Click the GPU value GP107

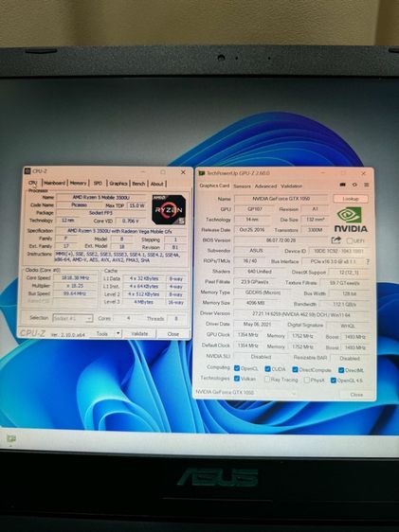point(254,209)
